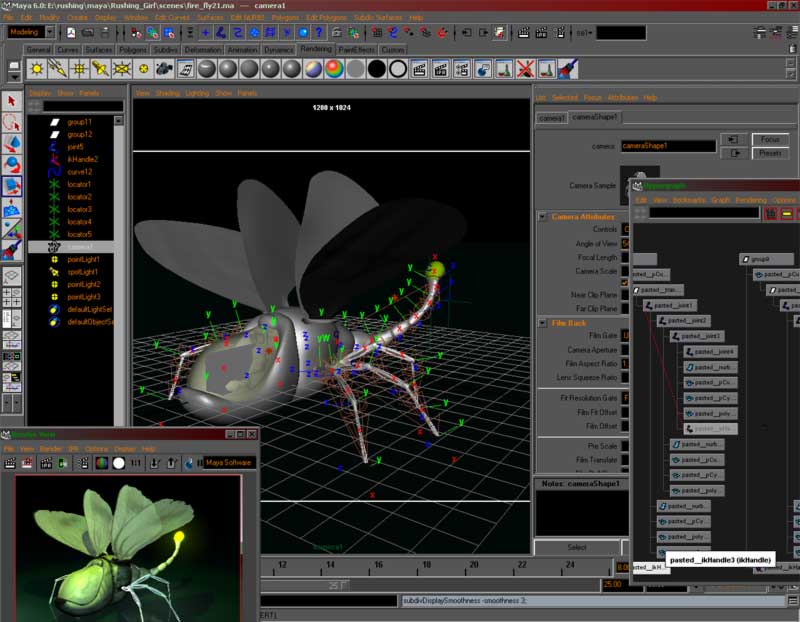Image resolution: width=800 pixels, height=622 pixels.
Task: Click the red clapperboard region render icon in Render View
Action: click(27, 463)
